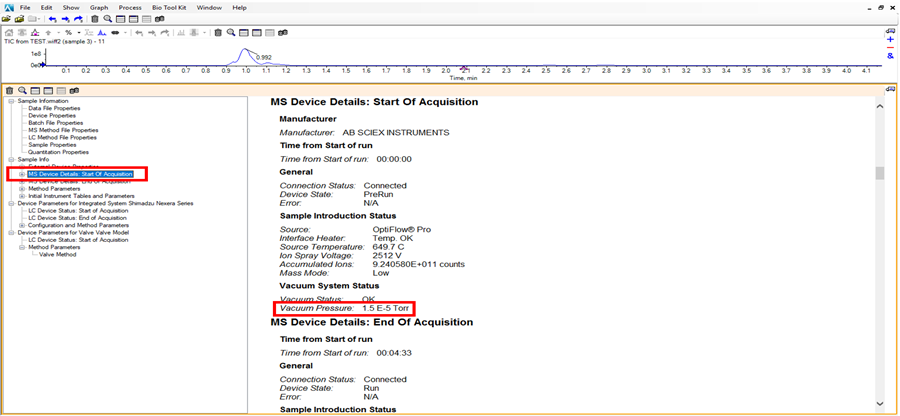This screenshot has height=416, width=900.
Task: Click the magnifier zoom icon in the top toolbar
Action: tap(108, 19)
